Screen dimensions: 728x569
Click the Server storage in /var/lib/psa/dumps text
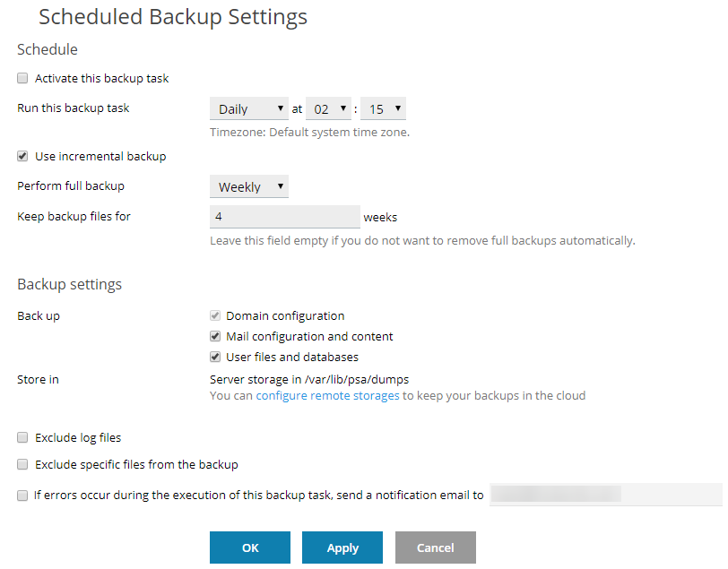[309, 380]
